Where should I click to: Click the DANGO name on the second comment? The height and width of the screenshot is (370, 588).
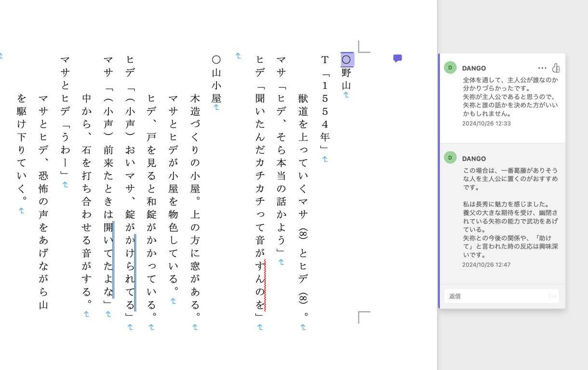click(x=474, y=159)
